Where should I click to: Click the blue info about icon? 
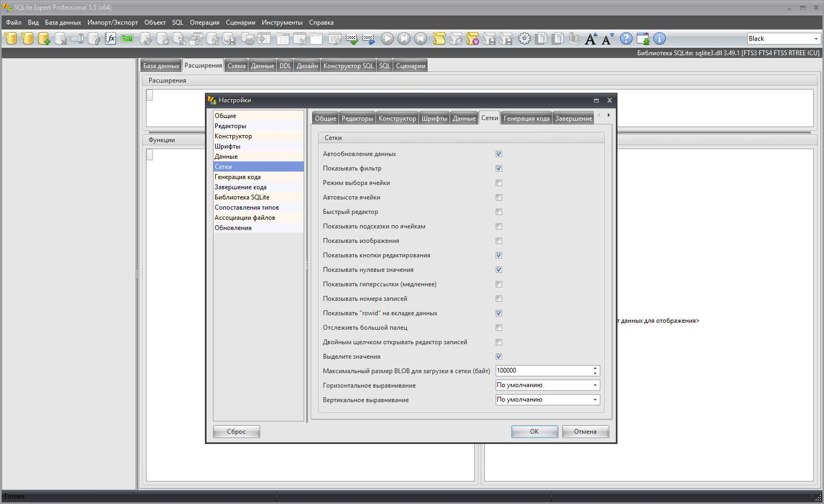[659, 39]
